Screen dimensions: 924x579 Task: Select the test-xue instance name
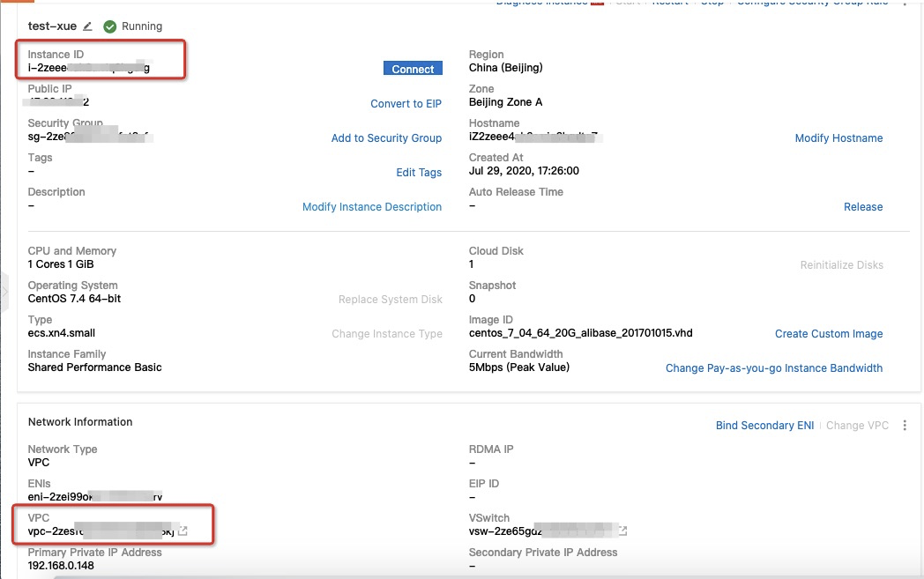52,26
